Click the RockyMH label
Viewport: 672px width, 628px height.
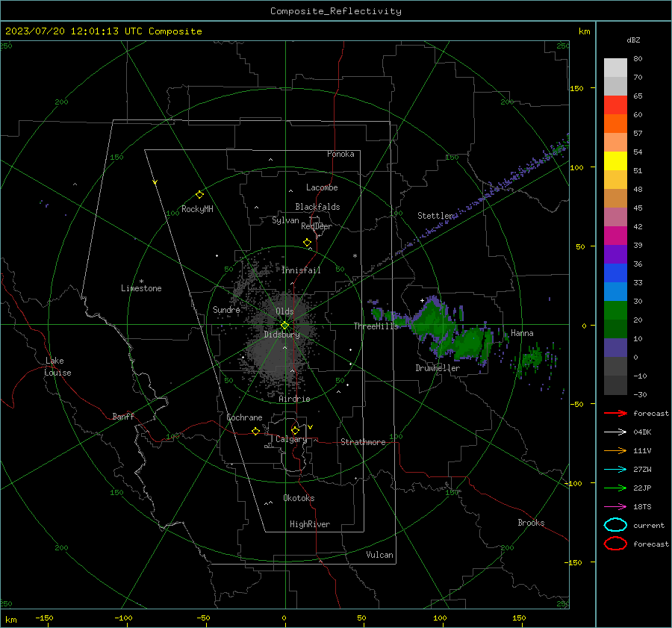[x=197, y=209]
